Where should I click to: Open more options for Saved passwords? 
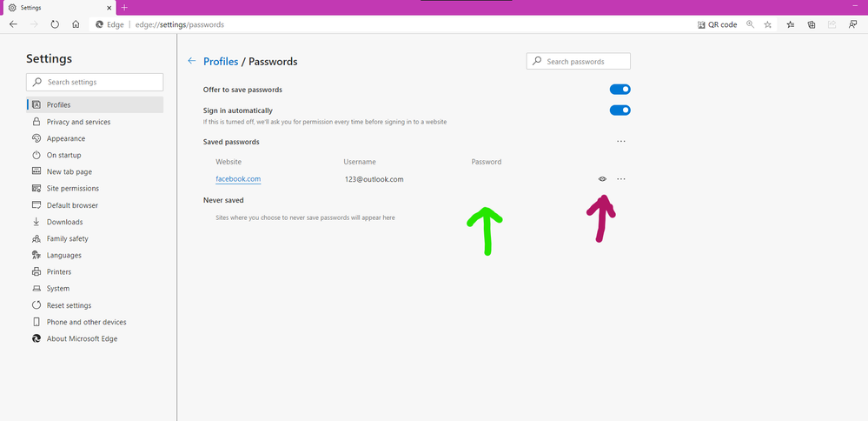tap(620, 141)
